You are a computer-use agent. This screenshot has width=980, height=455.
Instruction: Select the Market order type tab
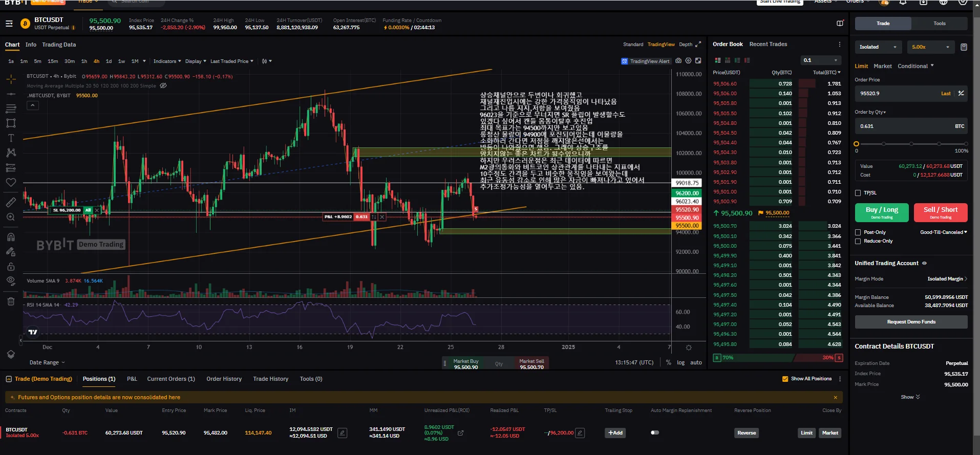(x=882, y=66)
